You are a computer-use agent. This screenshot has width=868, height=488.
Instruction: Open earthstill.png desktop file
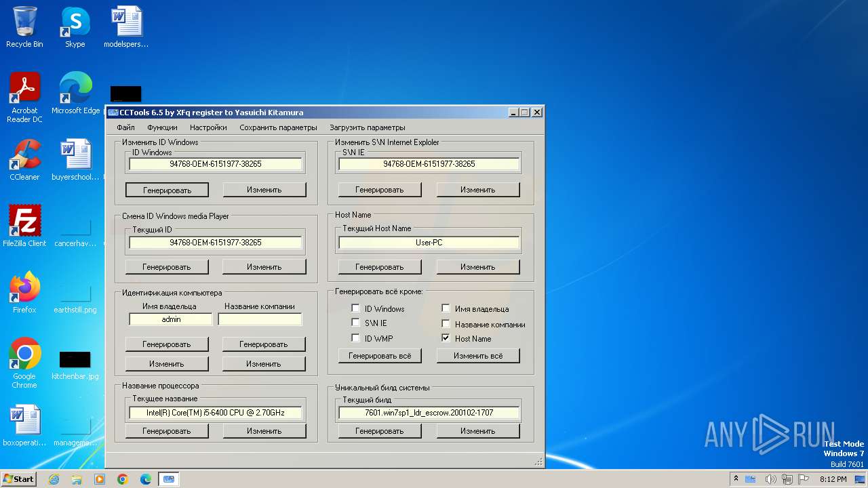point(75,300)
